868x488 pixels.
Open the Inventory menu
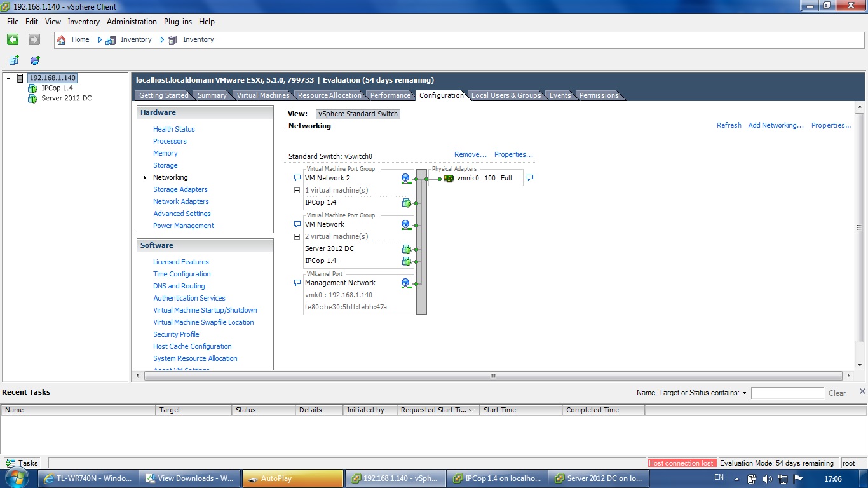[84, 22]
